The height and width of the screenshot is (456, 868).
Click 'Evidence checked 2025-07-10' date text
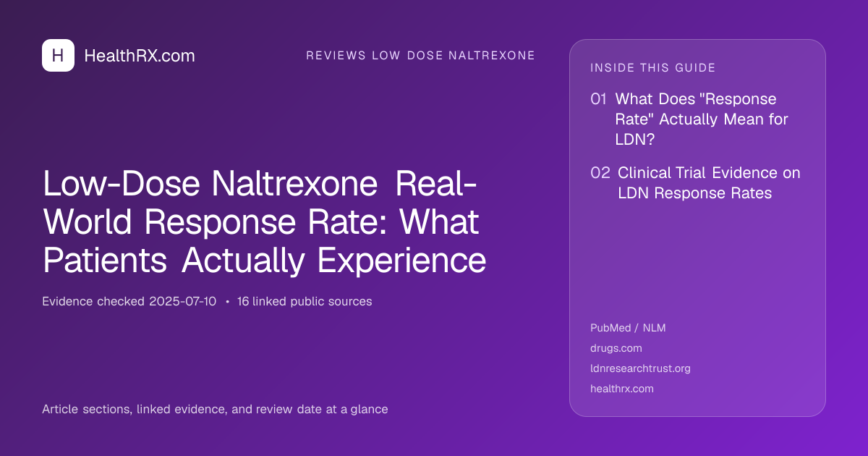(x=129, y=301)
